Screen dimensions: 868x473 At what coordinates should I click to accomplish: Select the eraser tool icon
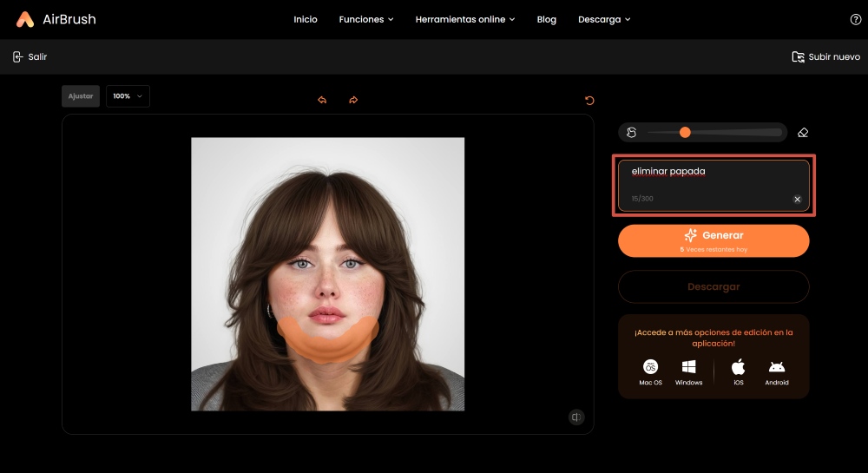pos(802,133)
